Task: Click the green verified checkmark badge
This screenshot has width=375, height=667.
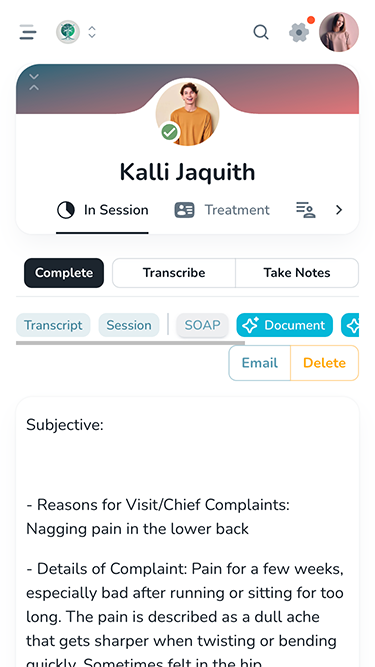Action: pyautogui.click(x=170, y=133)
